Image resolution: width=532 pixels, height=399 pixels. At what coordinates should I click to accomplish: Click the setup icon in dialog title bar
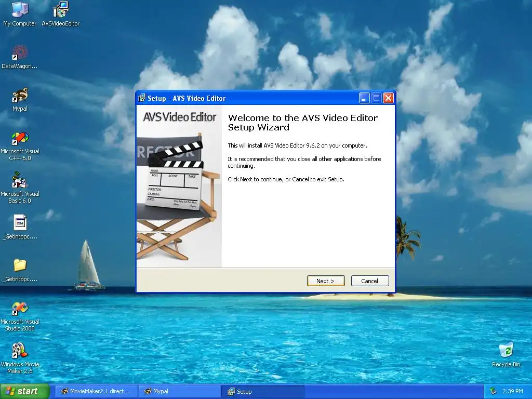[142, 98]
